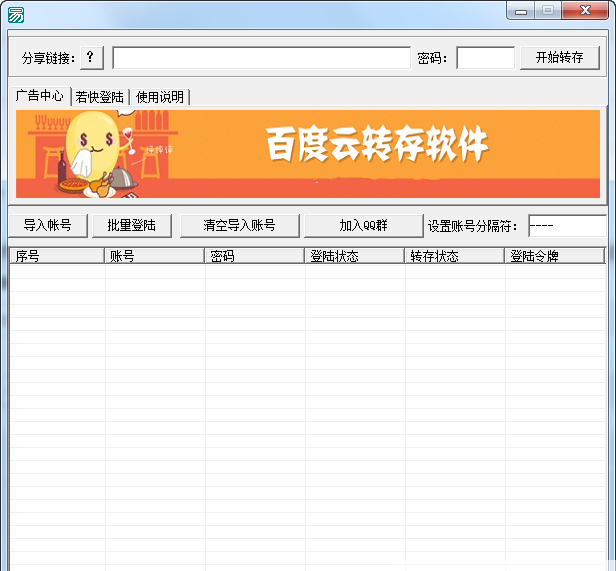This screenshot has width=616, height=571.
Task: Close the window with the X button
Action: pos(585,10)
